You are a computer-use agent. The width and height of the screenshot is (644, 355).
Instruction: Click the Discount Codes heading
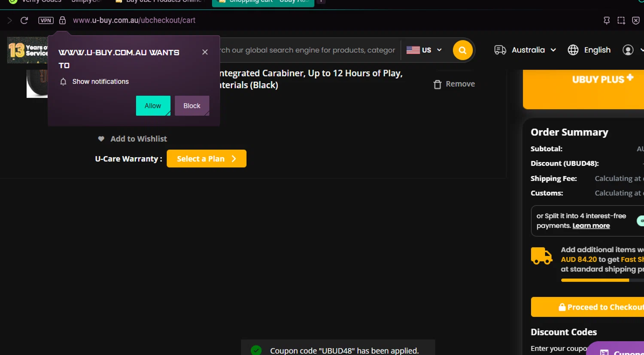pos(564,332)
